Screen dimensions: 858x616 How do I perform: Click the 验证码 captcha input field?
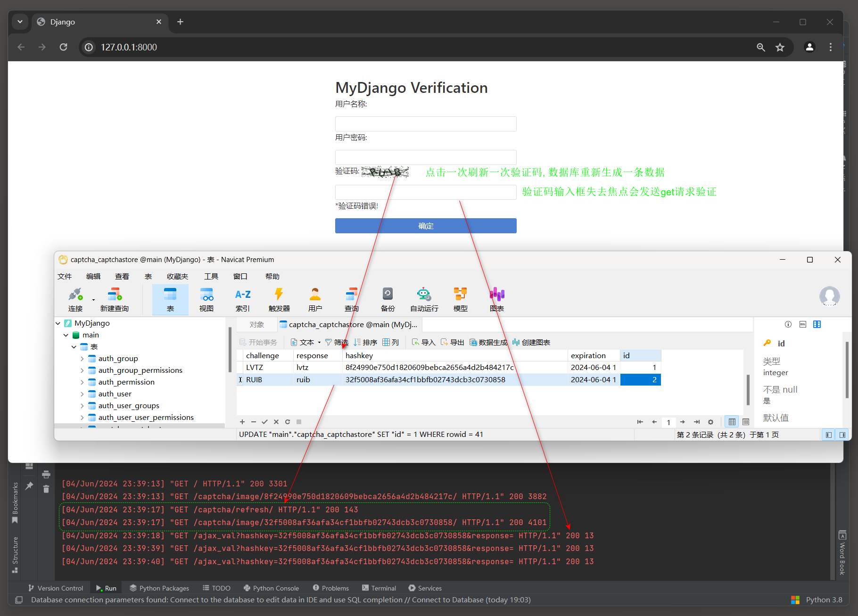tap(426, 192)
